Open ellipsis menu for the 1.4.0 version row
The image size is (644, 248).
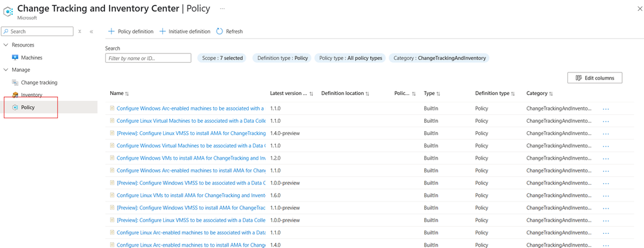605,245
